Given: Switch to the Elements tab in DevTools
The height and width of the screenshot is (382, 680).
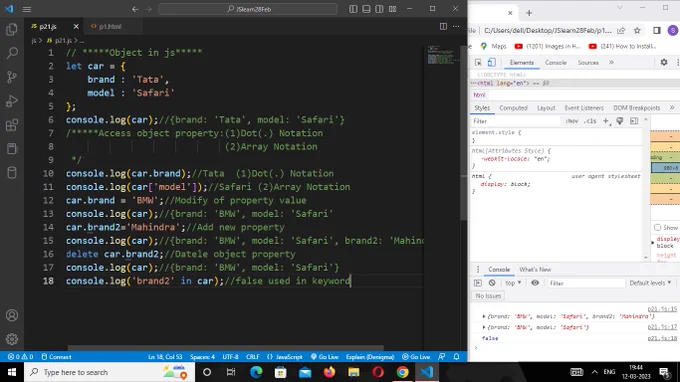Looking at the screenshot, I should 522,62.
